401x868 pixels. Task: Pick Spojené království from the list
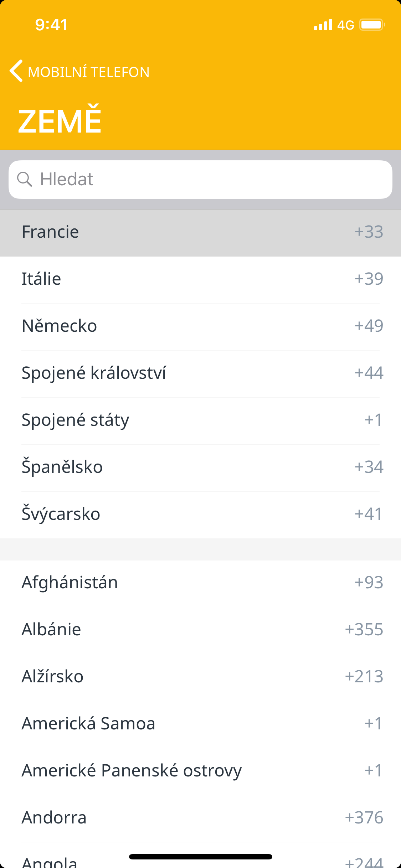click(200, 373)
